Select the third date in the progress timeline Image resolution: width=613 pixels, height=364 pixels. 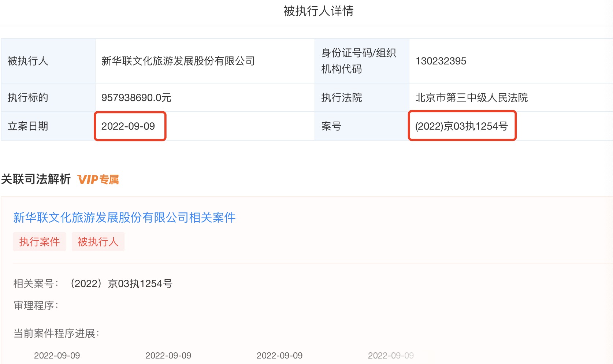[x=279, y=356]
